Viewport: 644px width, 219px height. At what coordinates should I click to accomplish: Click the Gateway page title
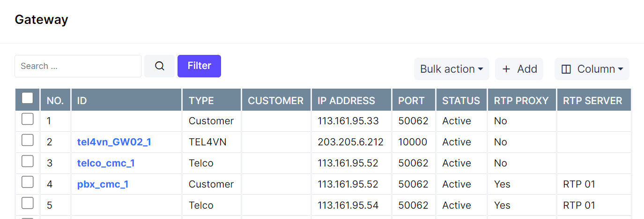pyautogui.click(x=42, y=20)
